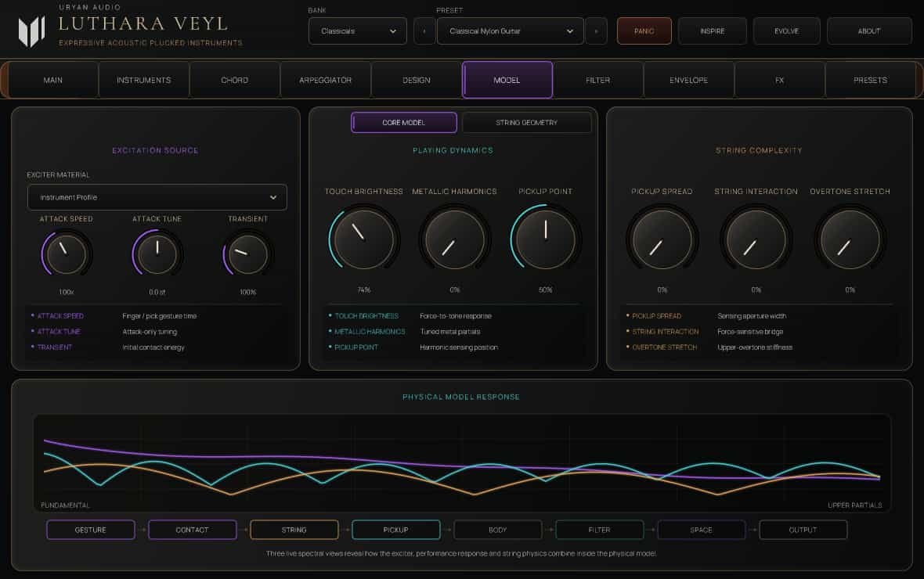Screen dimensions: 924x579
Task: Switch to the PRESETS tab
Action: (870, 80)
